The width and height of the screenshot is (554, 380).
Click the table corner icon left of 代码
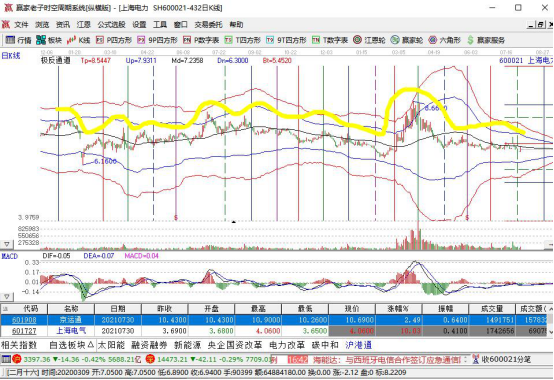click(x=5, y=309)
